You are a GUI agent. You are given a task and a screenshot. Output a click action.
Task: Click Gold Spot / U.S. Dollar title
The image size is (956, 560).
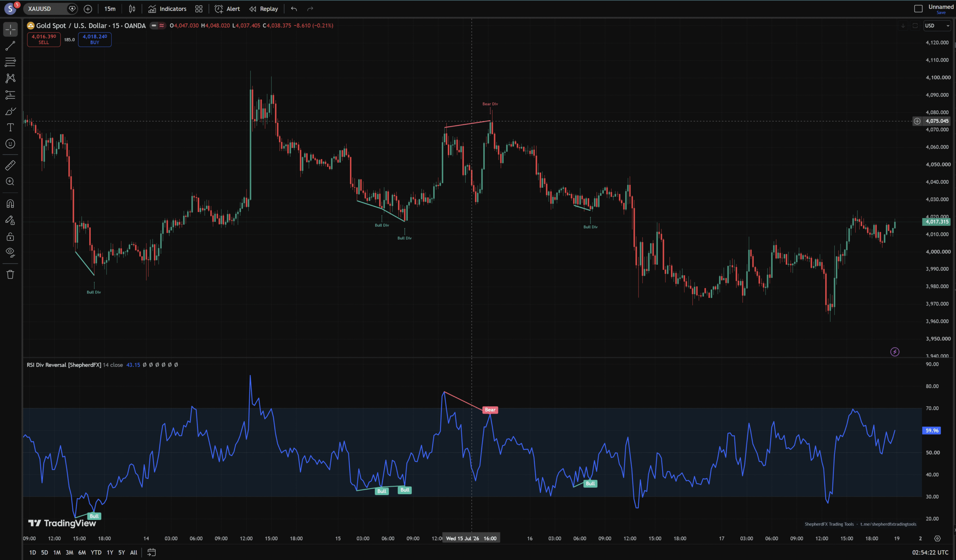[91, 25]
